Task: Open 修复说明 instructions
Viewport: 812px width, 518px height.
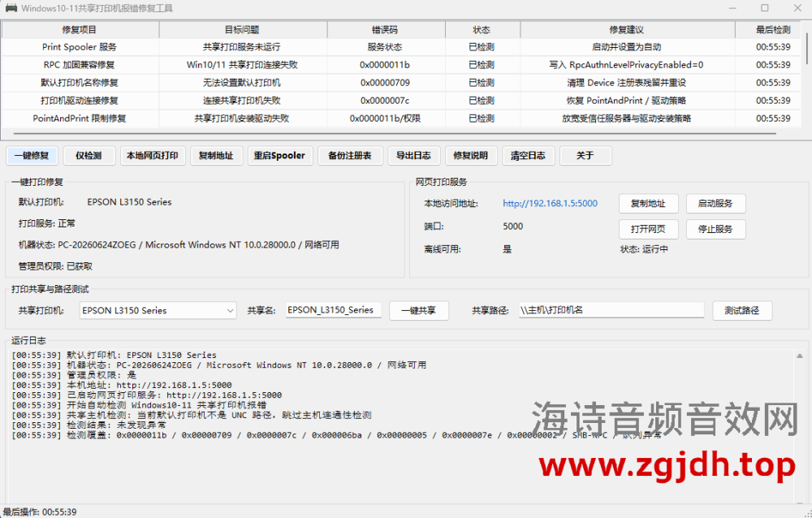Action: click(471, 155)
